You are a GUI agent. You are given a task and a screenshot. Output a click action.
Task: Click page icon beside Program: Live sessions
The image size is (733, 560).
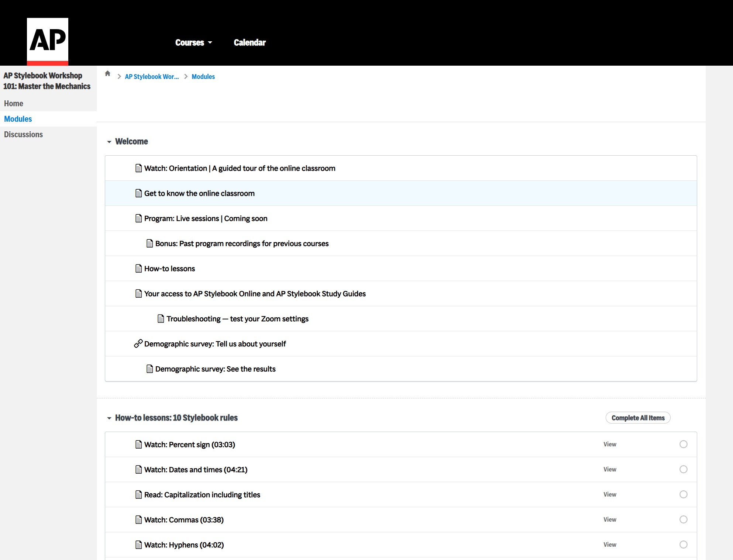click(139, 218)
